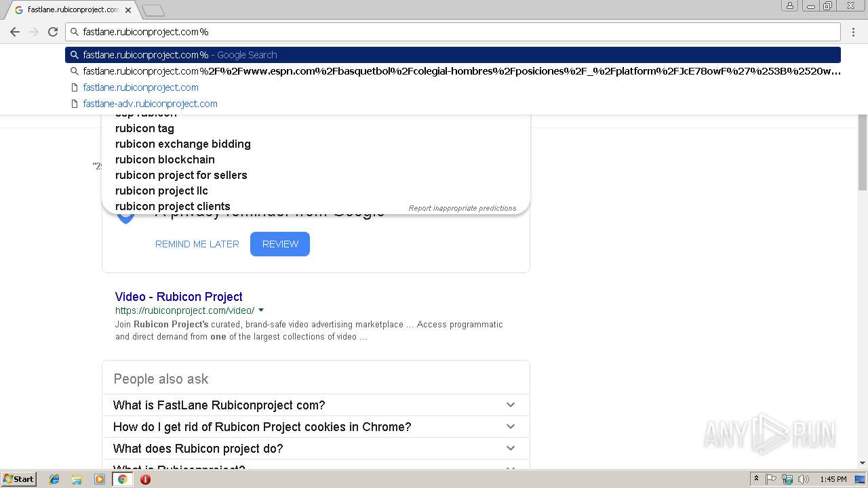Click the red stop-sign taskbar icon
This screenshot has width=868, height=488.
pyautogui.click(x=145, y=479)
